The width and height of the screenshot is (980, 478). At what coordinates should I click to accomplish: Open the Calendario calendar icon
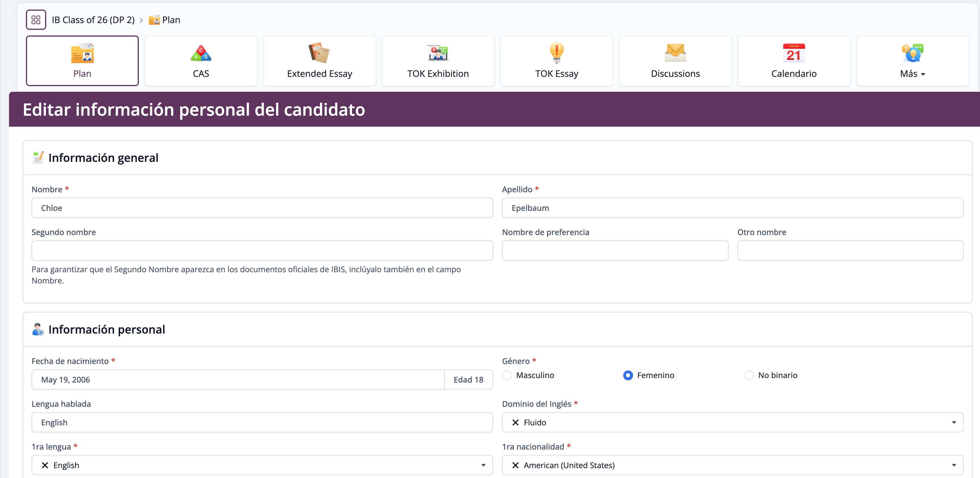click(794, 53)
